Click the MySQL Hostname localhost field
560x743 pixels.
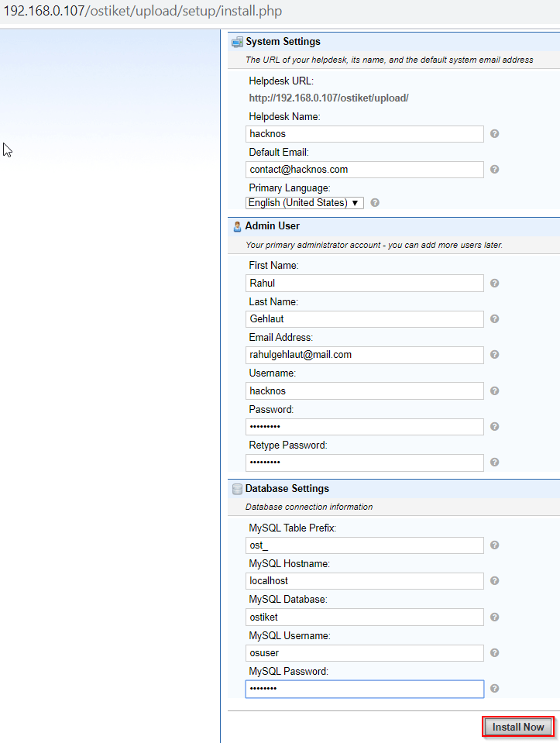[x=364, y=581]
